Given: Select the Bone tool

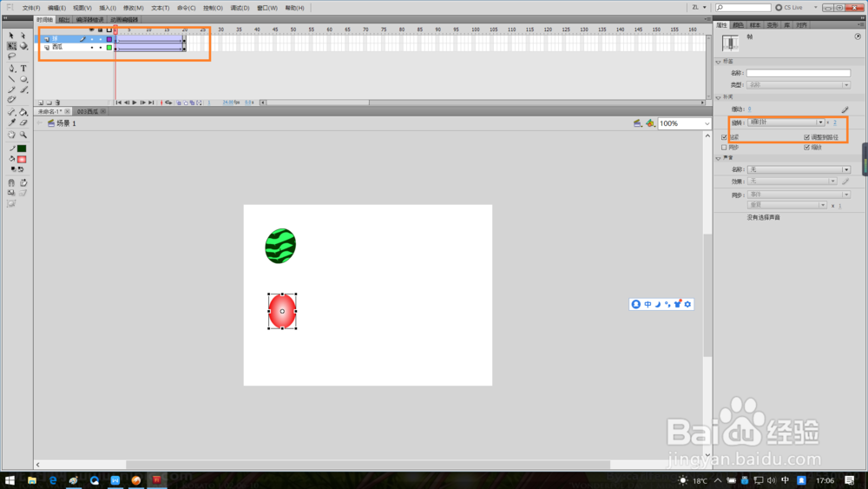Looking at the screenshot, I should (x=11, y=112).
